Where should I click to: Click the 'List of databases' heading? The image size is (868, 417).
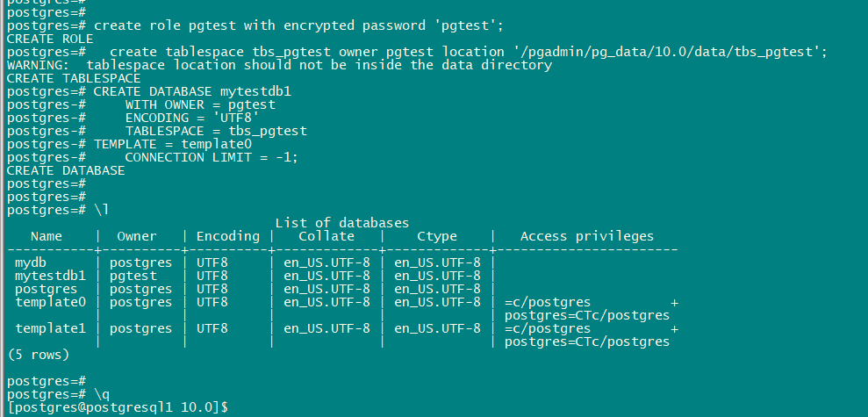[x=342, y=223]
